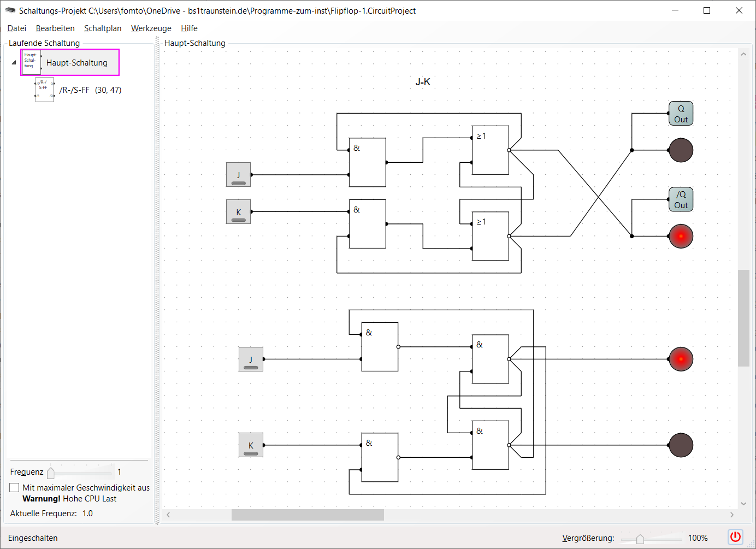The height and width of the screenshot is (549, 756).
Task: Adjust the Vergrößerung zoom slider
Action: tap(640, 539)
